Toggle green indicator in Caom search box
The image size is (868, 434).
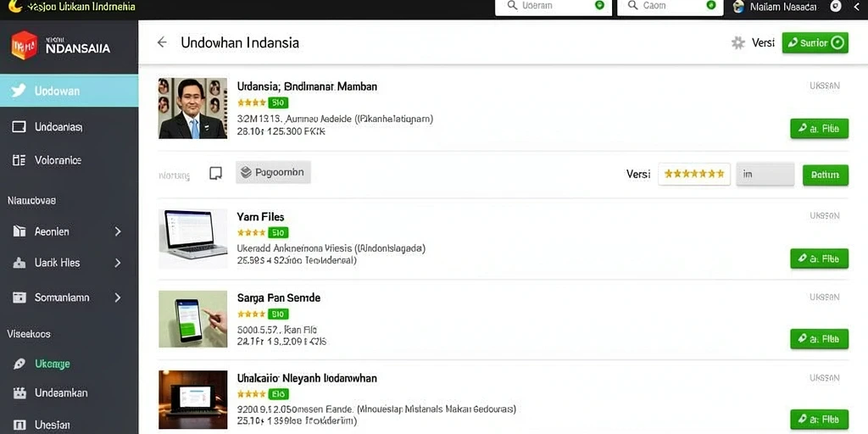(x=711, y=6)
